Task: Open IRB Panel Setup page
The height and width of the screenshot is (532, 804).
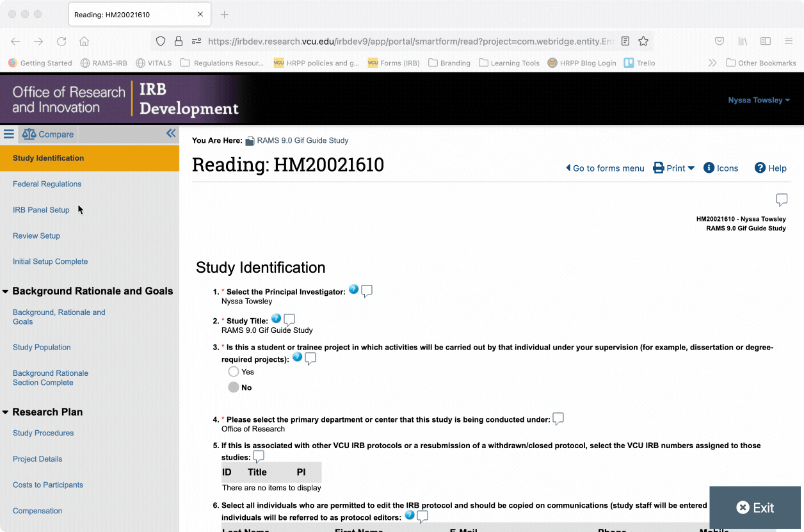Action: click(x=41, y=210)
